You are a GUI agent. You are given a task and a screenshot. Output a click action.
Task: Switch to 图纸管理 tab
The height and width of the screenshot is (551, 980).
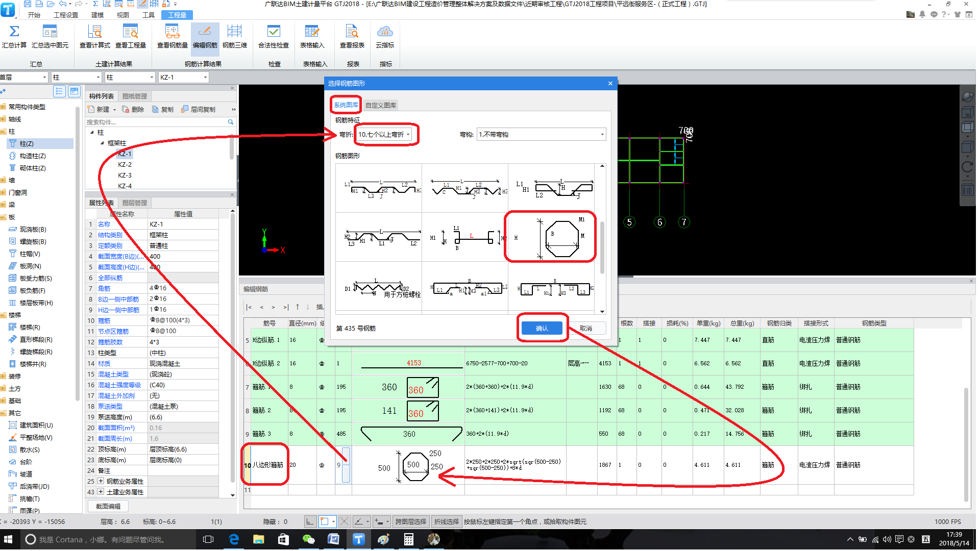pos(135,96)
